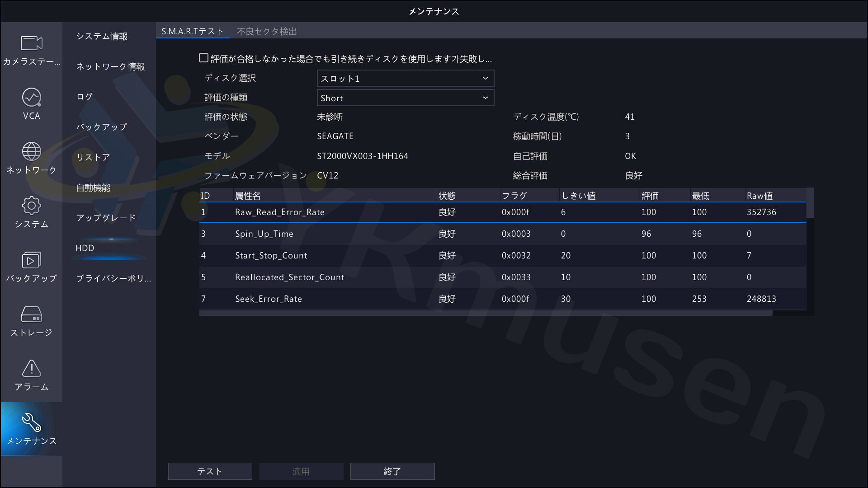This screenshot has height=488, width=868.
Task: Open ストレージ via the drive icon
Action: tap(31, 319)
